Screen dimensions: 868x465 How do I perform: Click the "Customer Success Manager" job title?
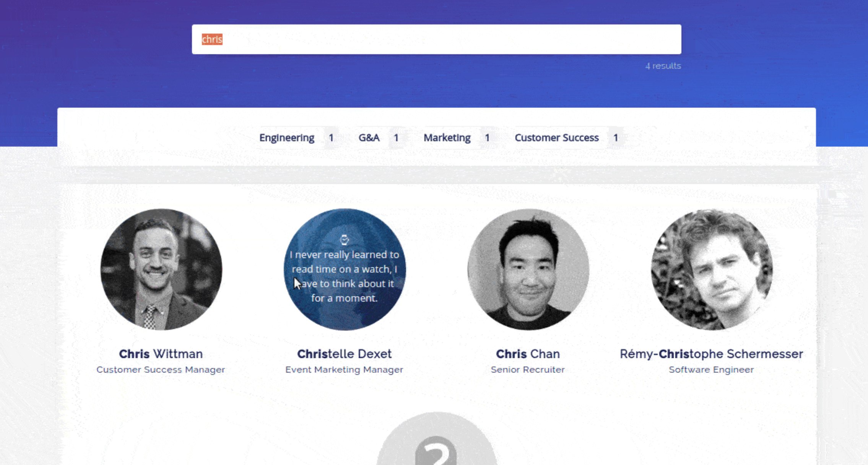(x=161, y=370)
